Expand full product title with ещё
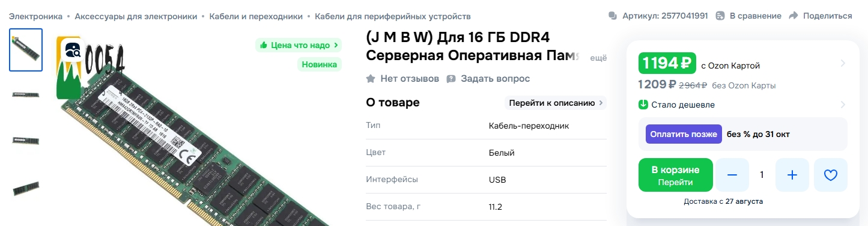This screenshot has width=868, height=226. pos(599,58)
